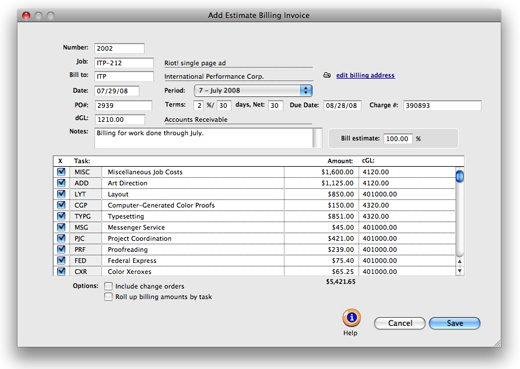Click the Terms discount percent field

[199, 106]
